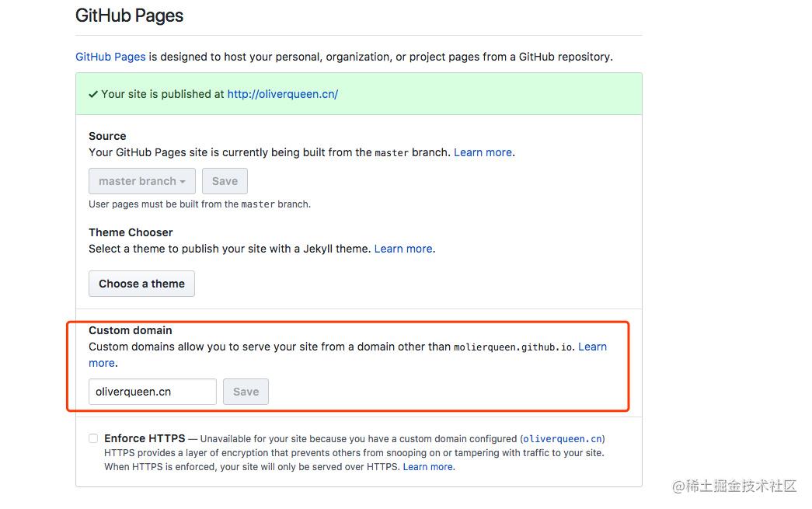Open the GitHub Pages documentation link
The image size is (812, 509).
click(110, 57)
